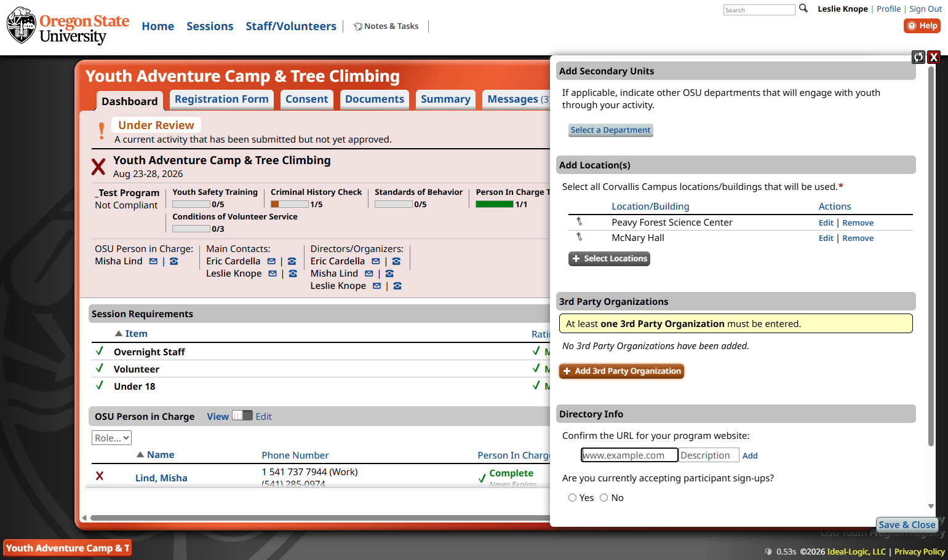Click the side panel vertical scrollbar
The width and height of the screenshot is (948, 560).
point(931,255)
